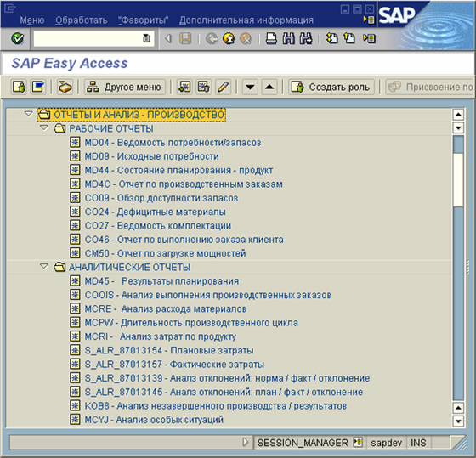The height and width of the screenshot is (458, 476).
Task: Click the vertical scrollbar thumb in tree
Action: pyautogui.click(x=458, y=179)
